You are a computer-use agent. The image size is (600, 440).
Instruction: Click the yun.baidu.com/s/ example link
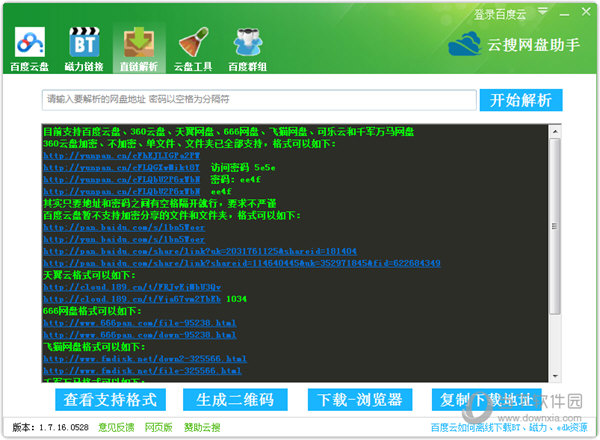(124, 239)
